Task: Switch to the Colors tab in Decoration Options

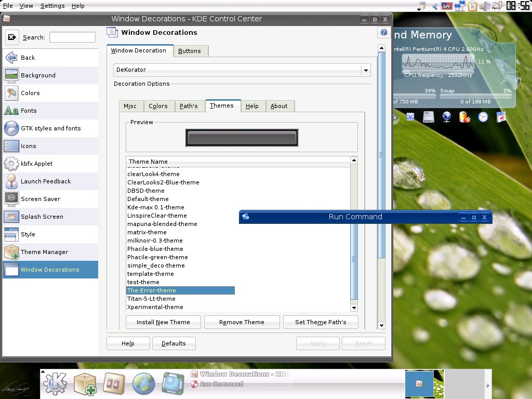Action: [158, 106]
